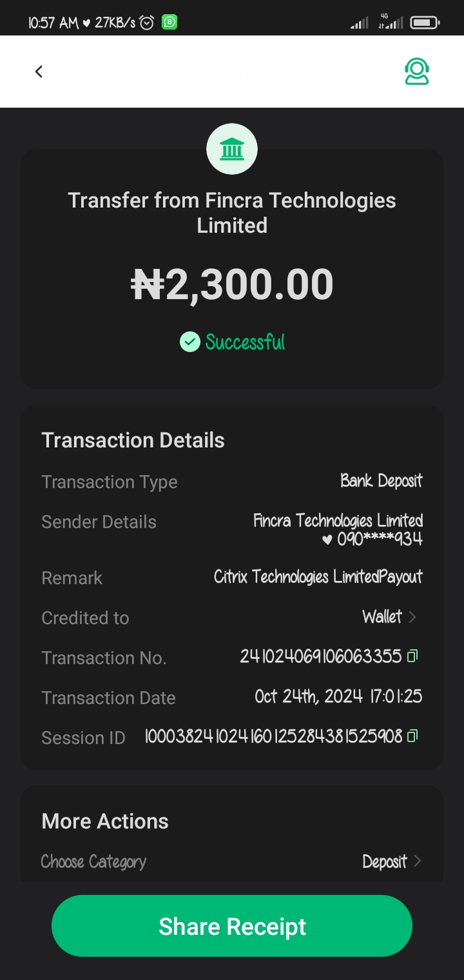Tap the battery status icon
Image resolution: width=464 pixels, height=980 pixels.
[424, 23]
